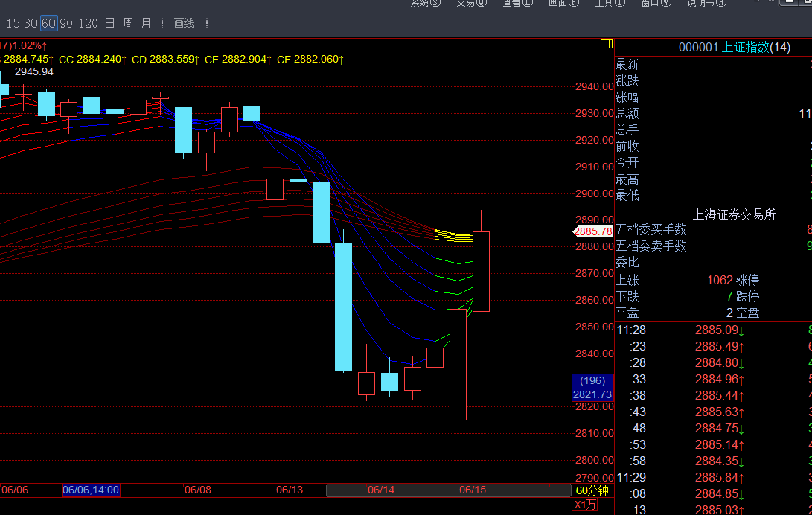Open the 查看 menu
The width and height of the screenshot is (812, 515).
517,3
